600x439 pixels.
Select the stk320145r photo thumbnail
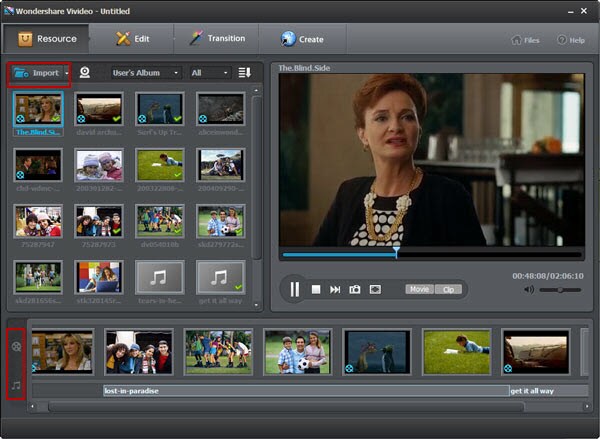pyautogui.click(x=99, y=277)
